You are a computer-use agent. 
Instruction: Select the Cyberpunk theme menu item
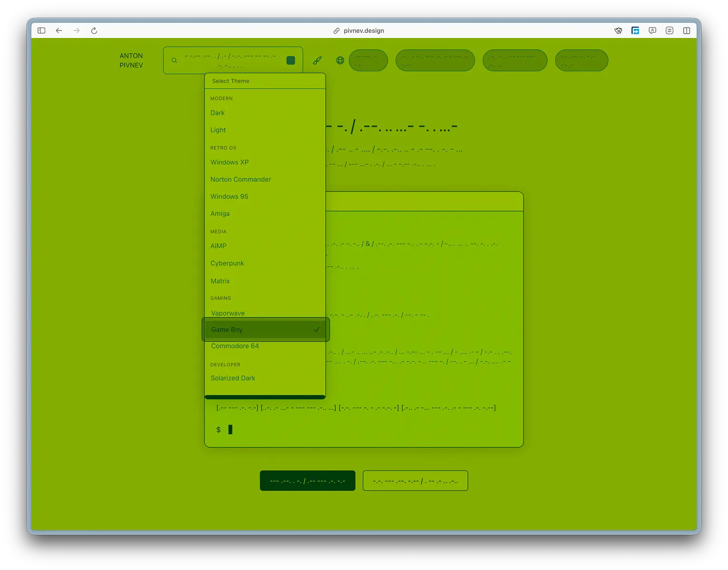[227, 263]
